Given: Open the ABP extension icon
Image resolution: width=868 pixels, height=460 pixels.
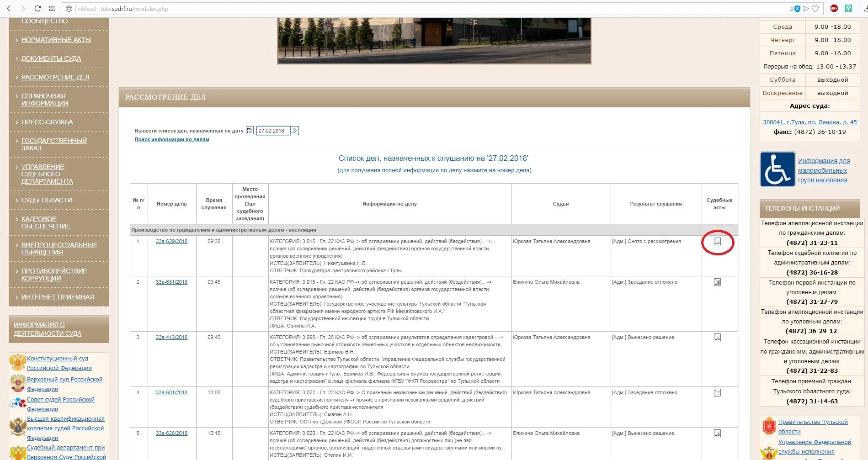Looking at the screenshot, I should click(834, 8).
